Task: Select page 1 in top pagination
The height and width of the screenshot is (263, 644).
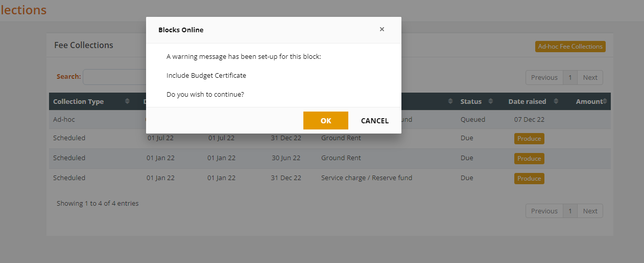Action: pos(570,78)
